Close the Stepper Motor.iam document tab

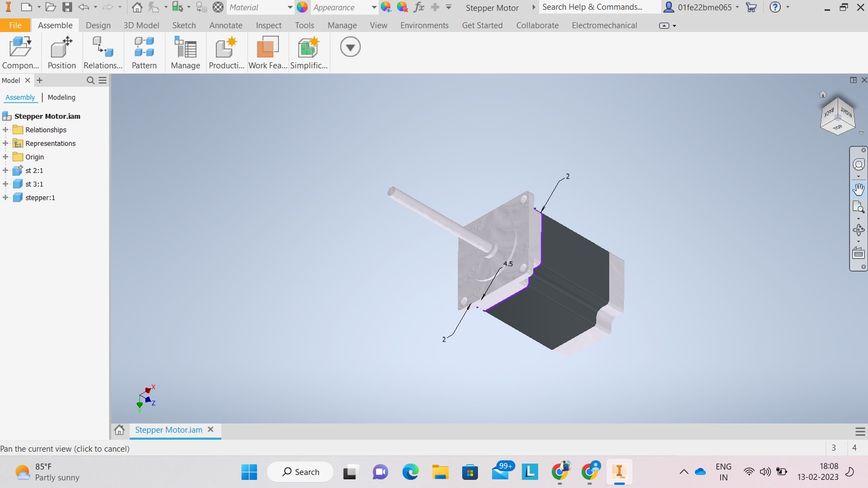pos(210,429)
